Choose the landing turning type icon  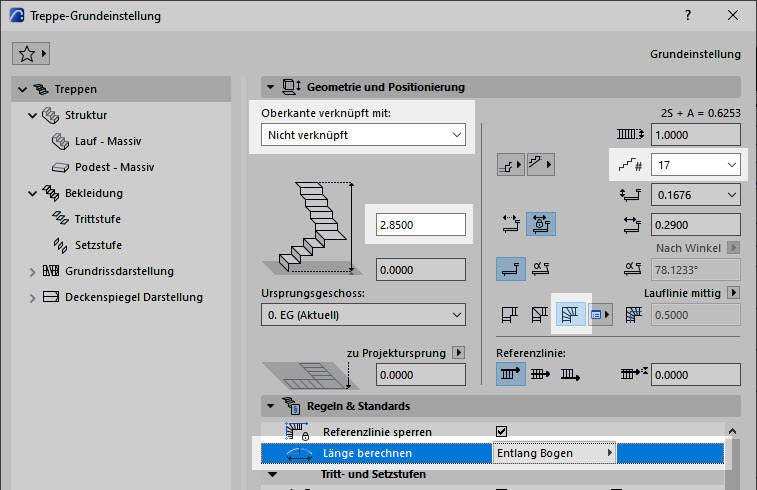(x=510, y=315)
